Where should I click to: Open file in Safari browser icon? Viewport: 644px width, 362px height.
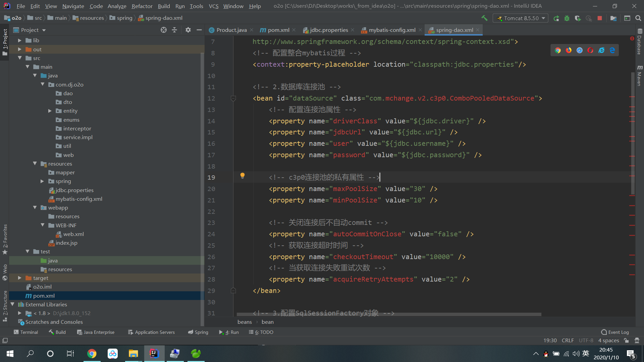pyautogui.click(x=580, y=50)
